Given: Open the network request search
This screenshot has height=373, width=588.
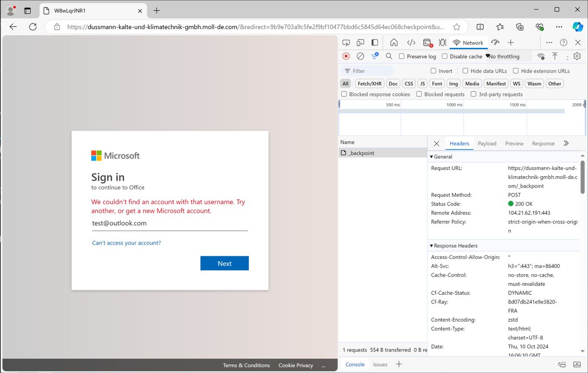Looking at the screenshot, I should pyautogui.click(x=389, y=56).
